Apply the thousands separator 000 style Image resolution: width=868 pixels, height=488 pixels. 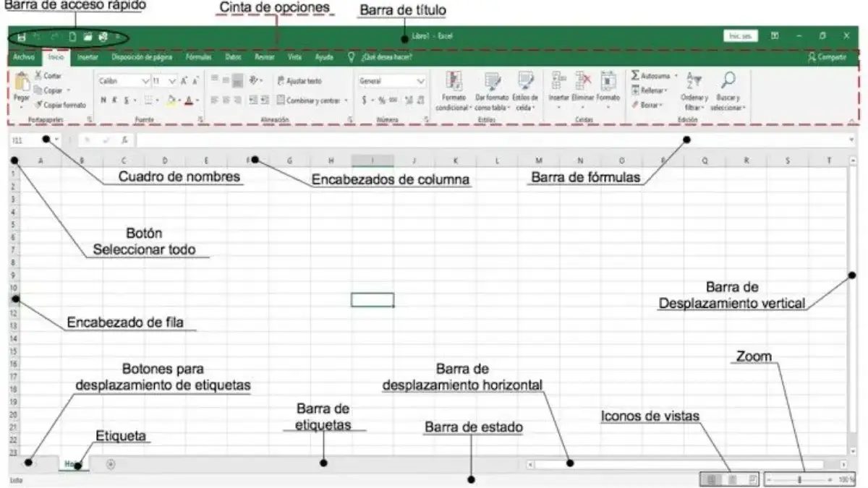coord(393,100)
